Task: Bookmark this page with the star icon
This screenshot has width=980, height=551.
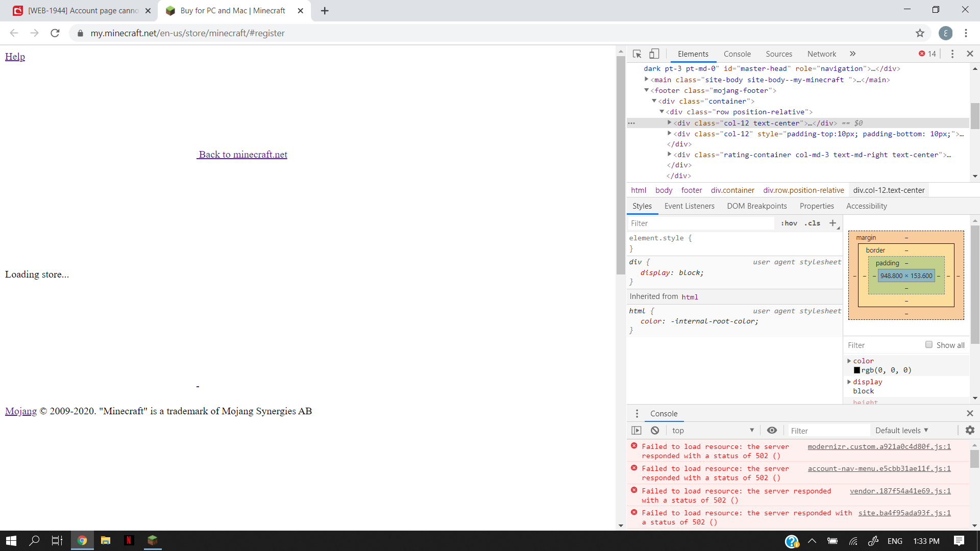Action: pos(920,33)
